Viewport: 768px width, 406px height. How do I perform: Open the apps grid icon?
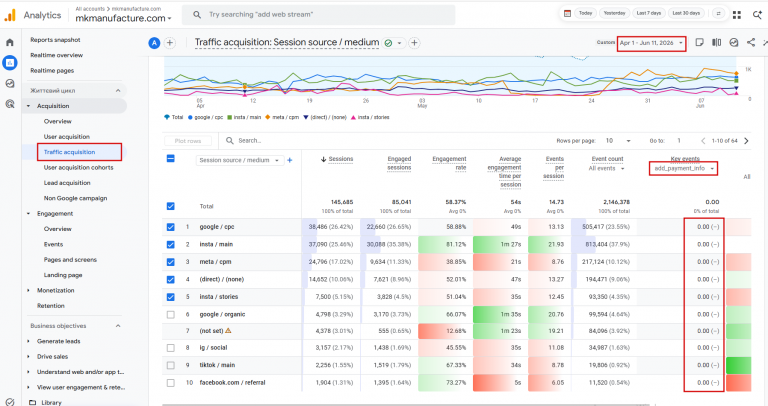coord(737,15)
